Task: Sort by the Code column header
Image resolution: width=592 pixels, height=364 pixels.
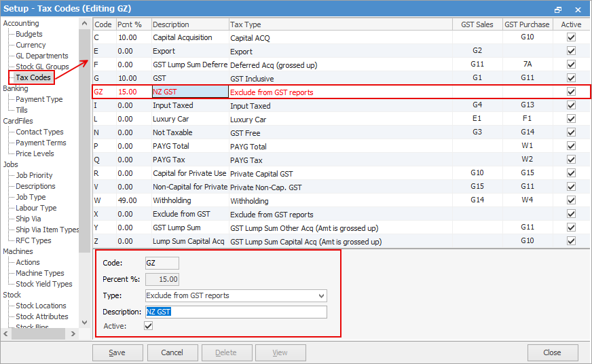Action: tap(104, 24)
